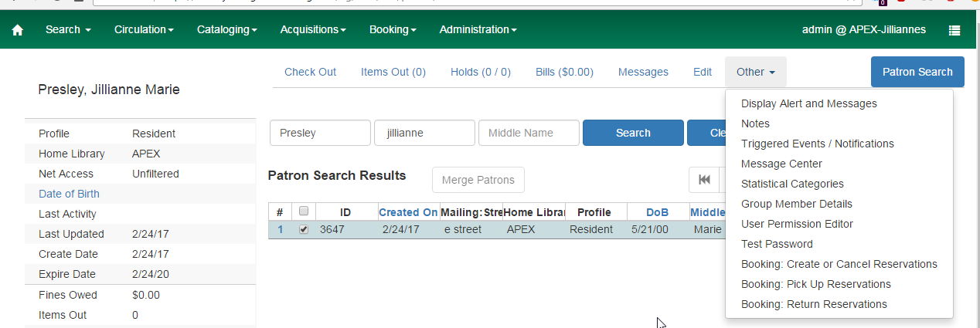Open the Circulation dropdown menu
This screenshot has height=328, width=980.
(144, 29)
